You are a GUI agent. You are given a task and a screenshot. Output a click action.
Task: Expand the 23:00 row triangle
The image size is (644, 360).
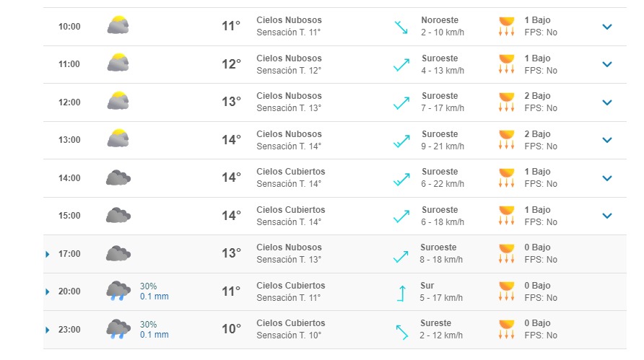pyautogui.click(x=48, y=330)
